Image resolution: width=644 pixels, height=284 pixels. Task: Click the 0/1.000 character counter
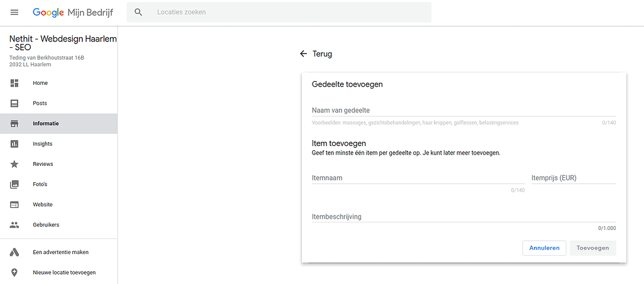tap(607, 229)
